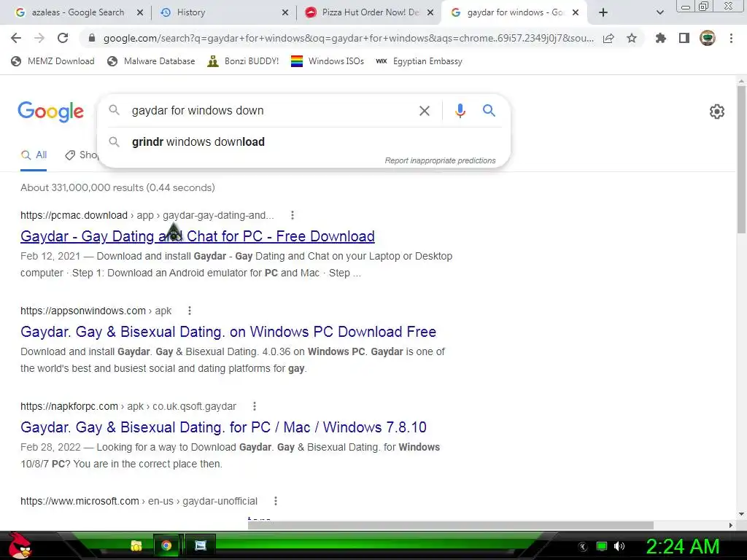
Task: Click the horizontal scrollbar at bottom
Action: click(450, 525)
